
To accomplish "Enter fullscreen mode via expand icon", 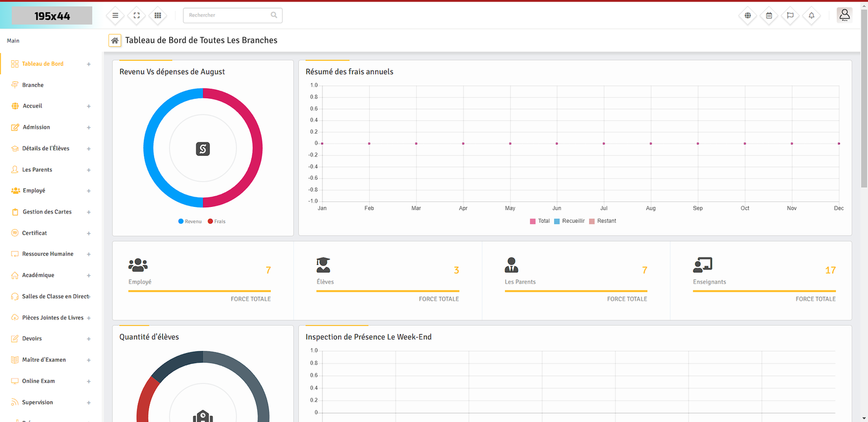I will pos(137,16).
